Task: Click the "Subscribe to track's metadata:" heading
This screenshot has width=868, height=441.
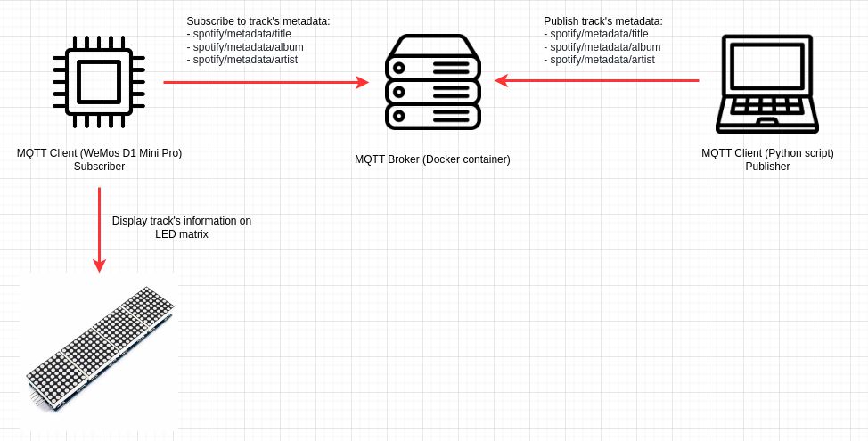Action: [x=258, y=21]
